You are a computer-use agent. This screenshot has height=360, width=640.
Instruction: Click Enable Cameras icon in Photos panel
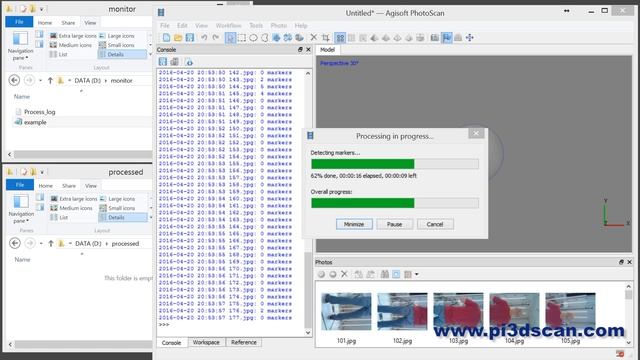click(321, 274)
